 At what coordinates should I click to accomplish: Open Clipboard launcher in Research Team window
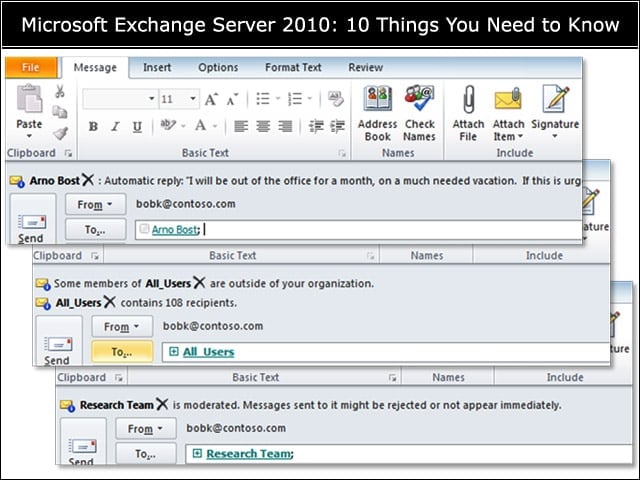coord(119,378)
